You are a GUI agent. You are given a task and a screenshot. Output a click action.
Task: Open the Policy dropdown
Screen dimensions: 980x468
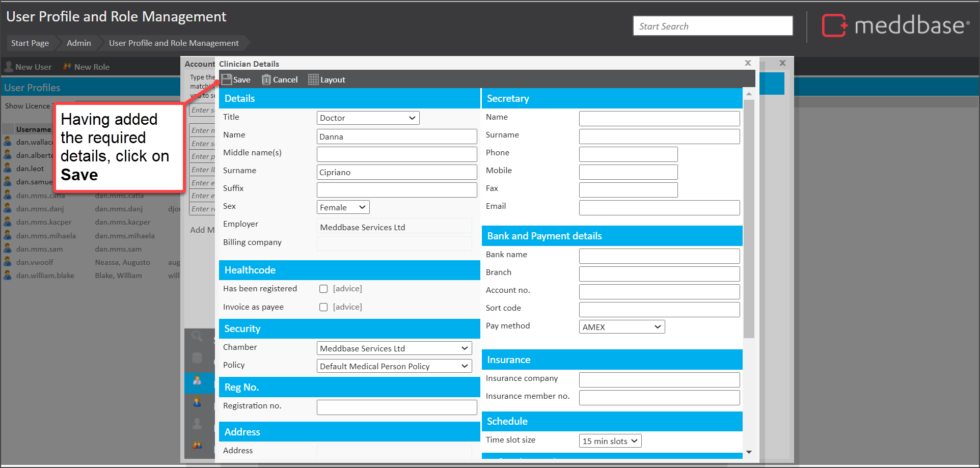click(x=394, y=366)
